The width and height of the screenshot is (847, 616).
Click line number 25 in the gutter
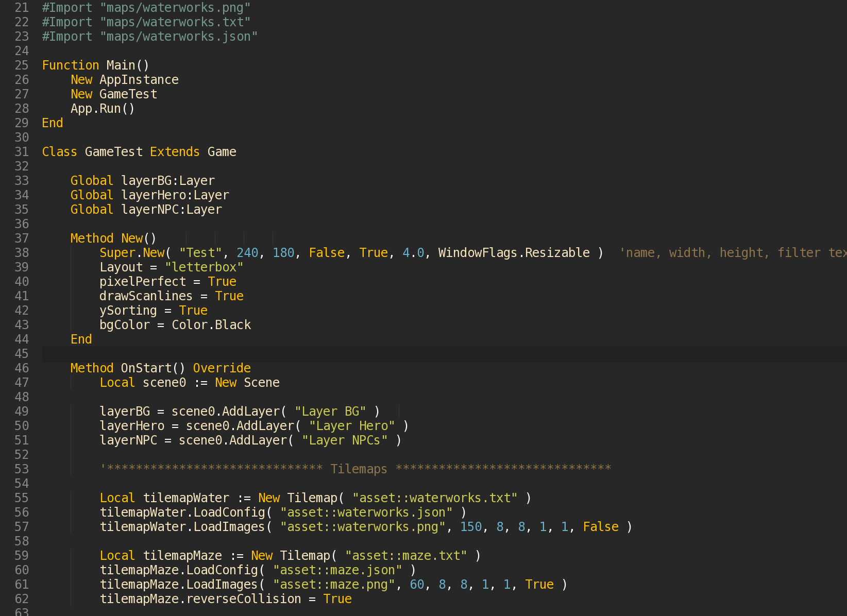coord(22,65)
